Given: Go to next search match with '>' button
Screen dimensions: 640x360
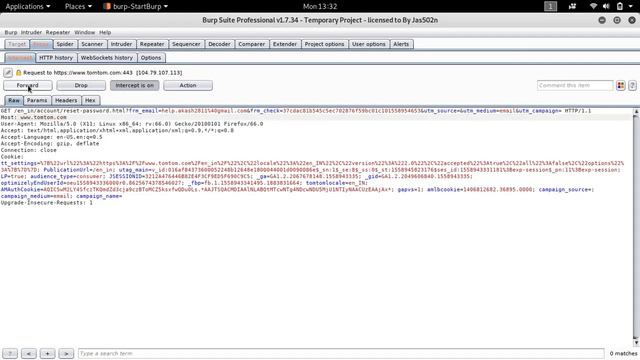Looking at the screenshot, I should pyautogui.click(x=66, y=353).
